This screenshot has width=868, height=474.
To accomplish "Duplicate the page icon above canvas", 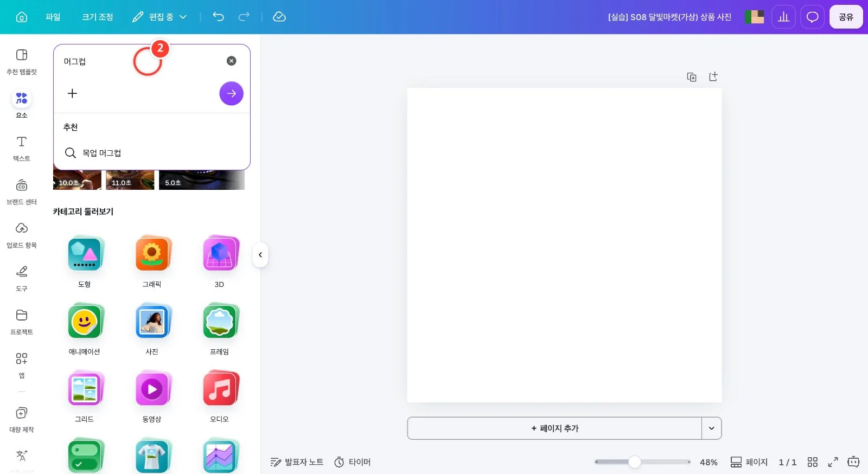I will tap(692, 77).
